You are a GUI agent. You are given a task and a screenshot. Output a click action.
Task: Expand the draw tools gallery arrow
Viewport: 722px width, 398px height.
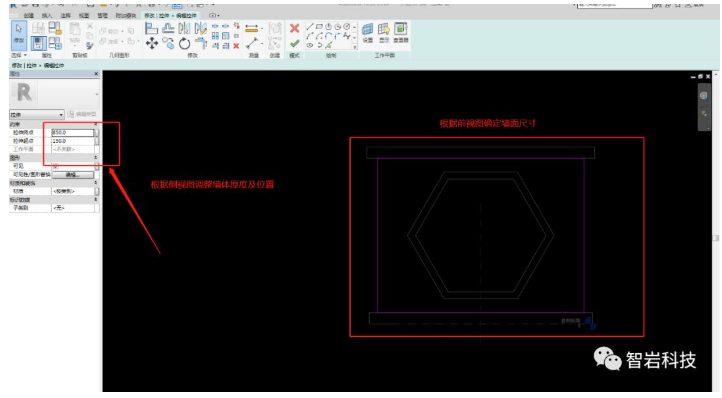coord(355,47)
